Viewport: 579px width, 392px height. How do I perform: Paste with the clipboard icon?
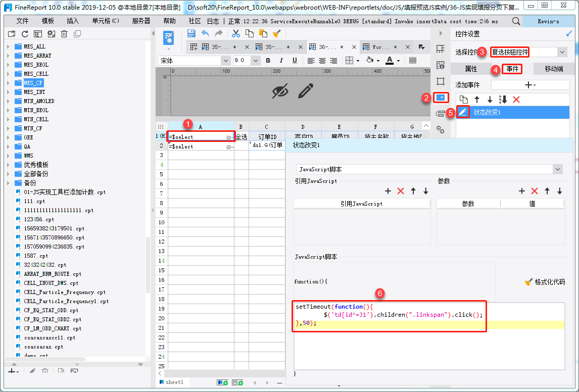click(263, 33)
